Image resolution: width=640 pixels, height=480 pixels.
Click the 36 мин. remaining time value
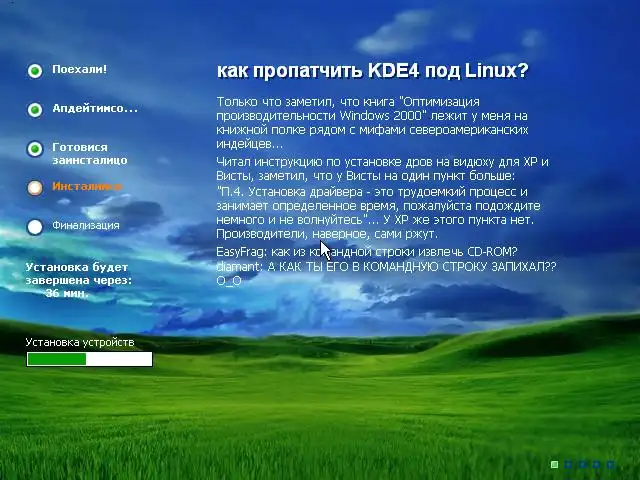pyautogui.click(x=67, y=293)
